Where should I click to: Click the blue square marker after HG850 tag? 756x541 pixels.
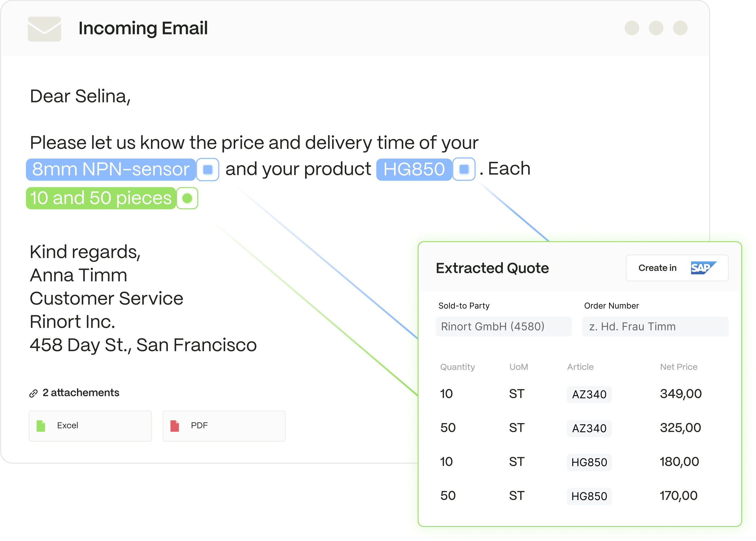[x=464, y=169]
